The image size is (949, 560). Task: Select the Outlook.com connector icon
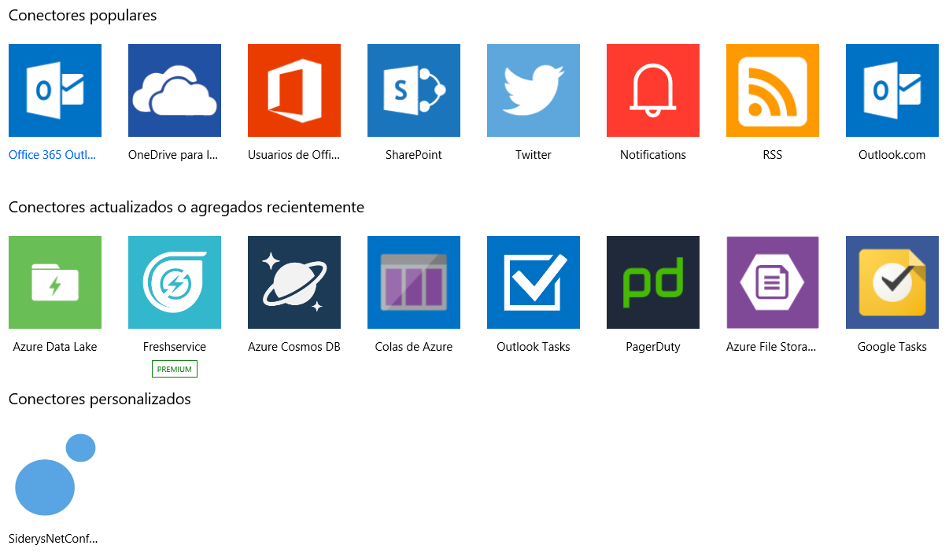point(892,90)
